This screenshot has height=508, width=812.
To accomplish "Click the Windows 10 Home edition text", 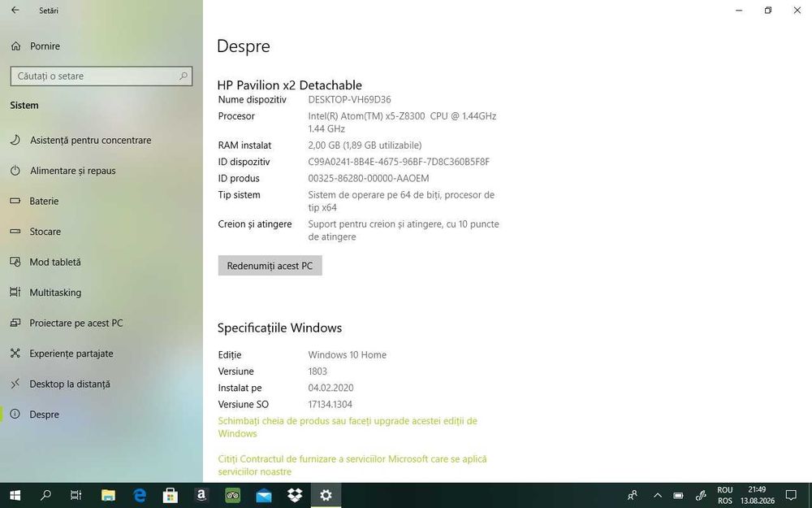I will [347, 354].
